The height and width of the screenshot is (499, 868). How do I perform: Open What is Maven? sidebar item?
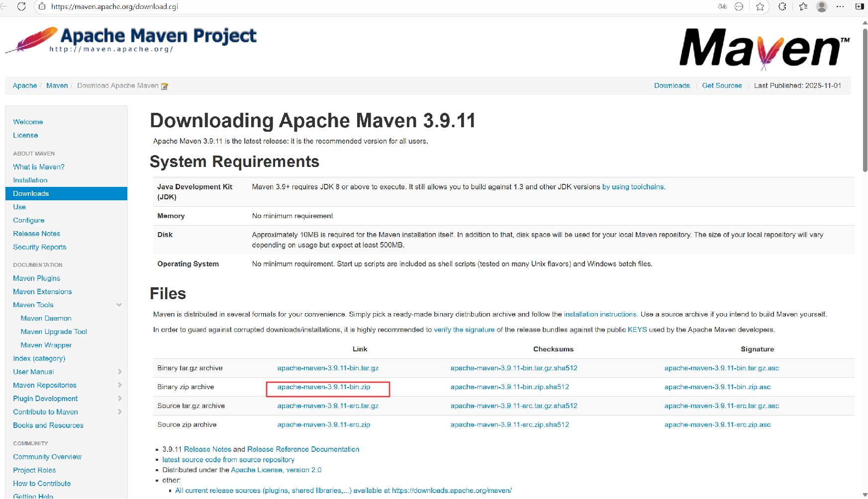(x=39, y=167)
